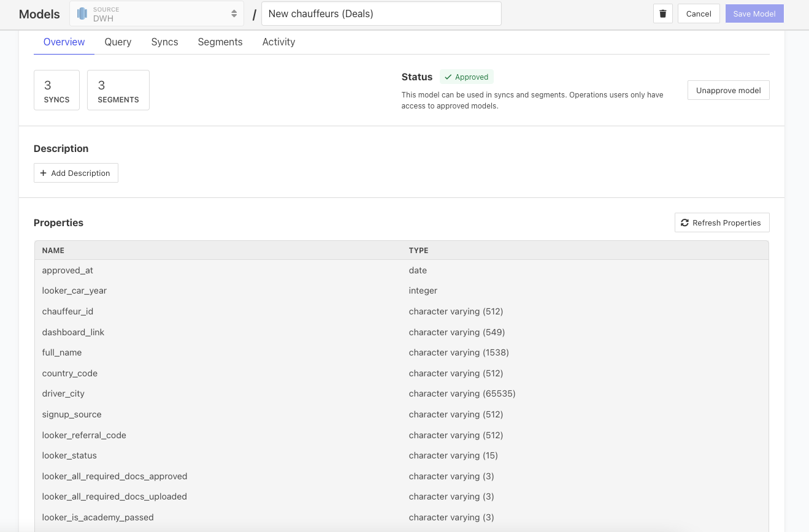The image size is (809, 532).
Task: Open the Query tab
Action: [x=118, y=42]
